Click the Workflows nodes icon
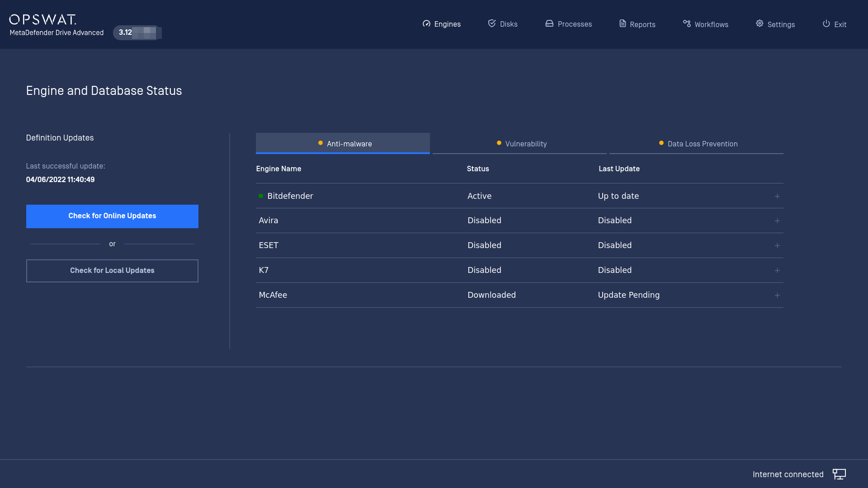The image size is (868, 488). [687, 23]
